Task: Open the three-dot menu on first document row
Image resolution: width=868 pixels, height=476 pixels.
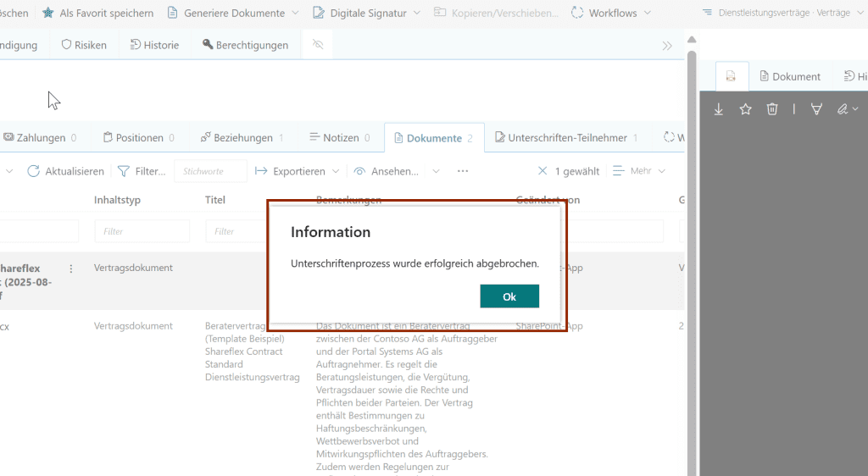Action: coord(71,268)
